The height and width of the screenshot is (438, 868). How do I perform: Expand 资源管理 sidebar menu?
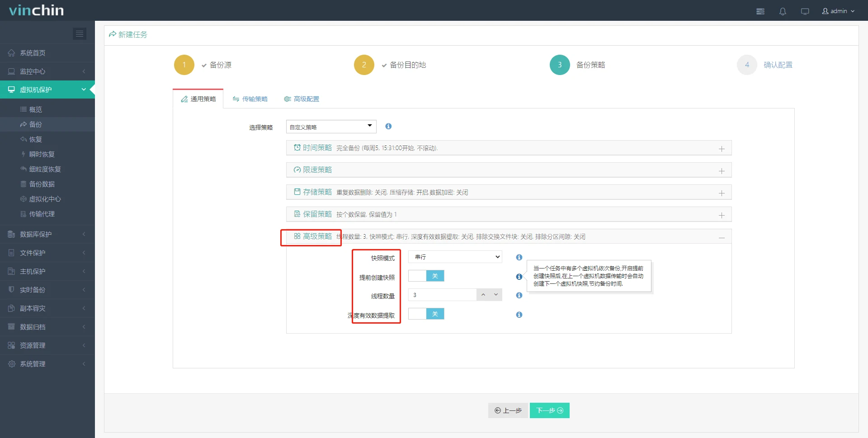47,345
